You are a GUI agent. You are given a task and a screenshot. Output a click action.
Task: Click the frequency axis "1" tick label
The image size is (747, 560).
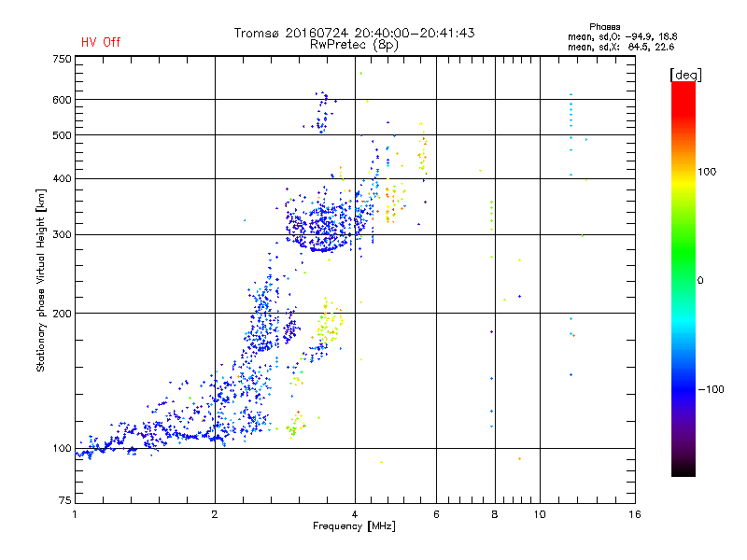point(75,514)
